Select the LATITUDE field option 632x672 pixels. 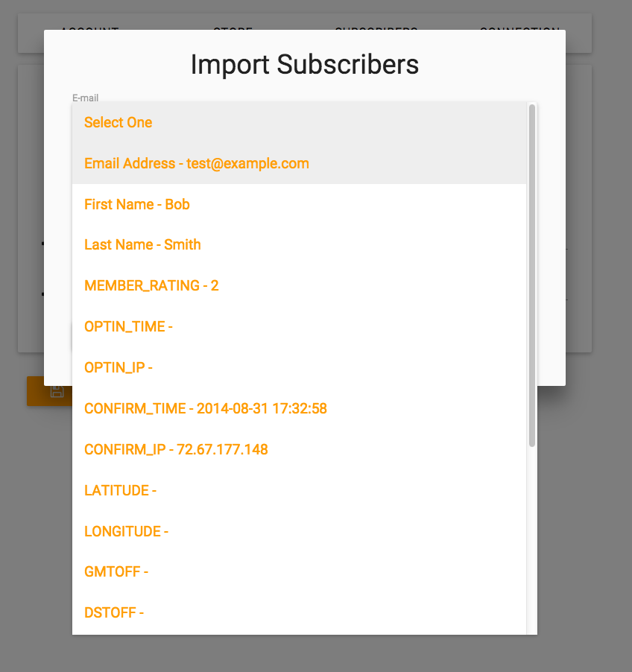(120, 490)
